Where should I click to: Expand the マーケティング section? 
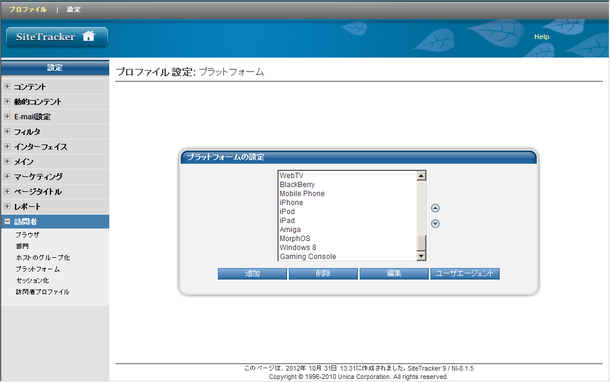pyautogui.click(x=7, y=176)
